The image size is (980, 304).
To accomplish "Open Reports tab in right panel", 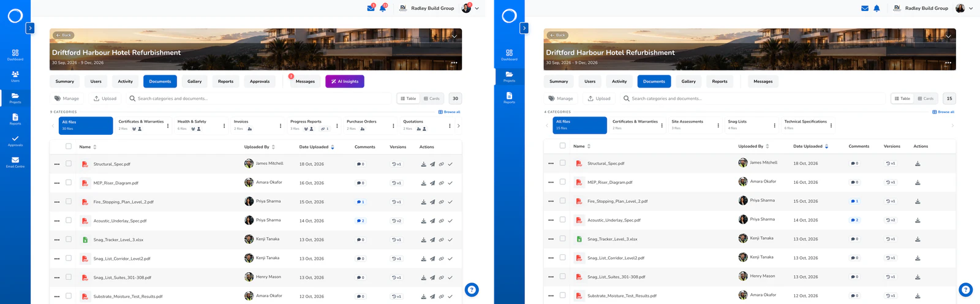I will click(x=720, y=82).
